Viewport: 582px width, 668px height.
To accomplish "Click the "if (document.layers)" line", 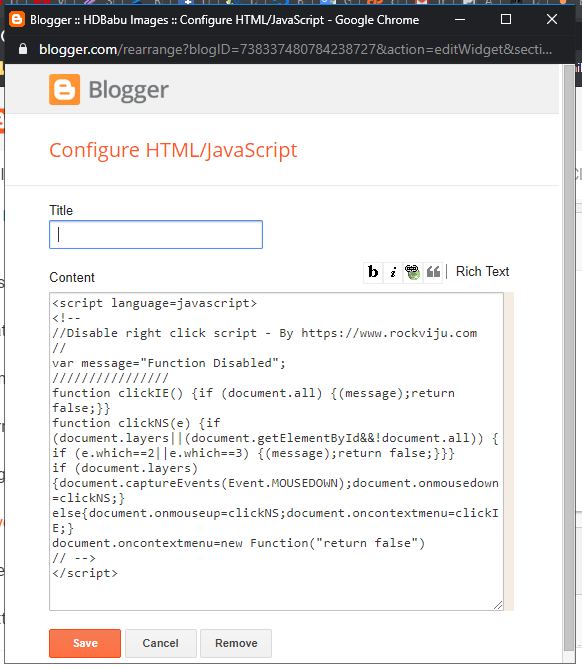I will tap(125, 468).
